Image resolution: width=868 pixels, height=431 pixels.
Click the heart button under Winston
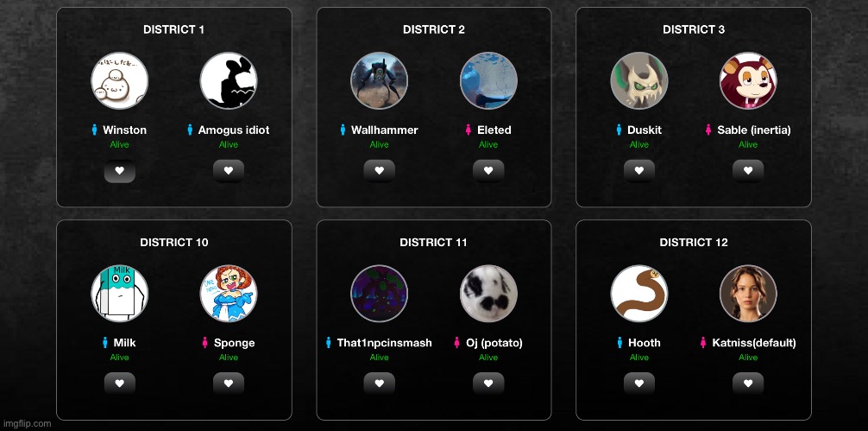coord(120,171)
